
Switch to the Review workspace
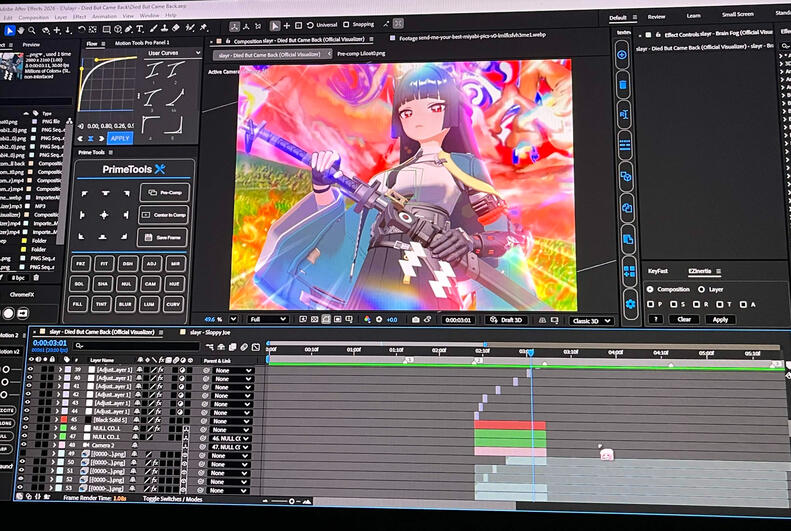pyautogui.click(x=656, y=17)
